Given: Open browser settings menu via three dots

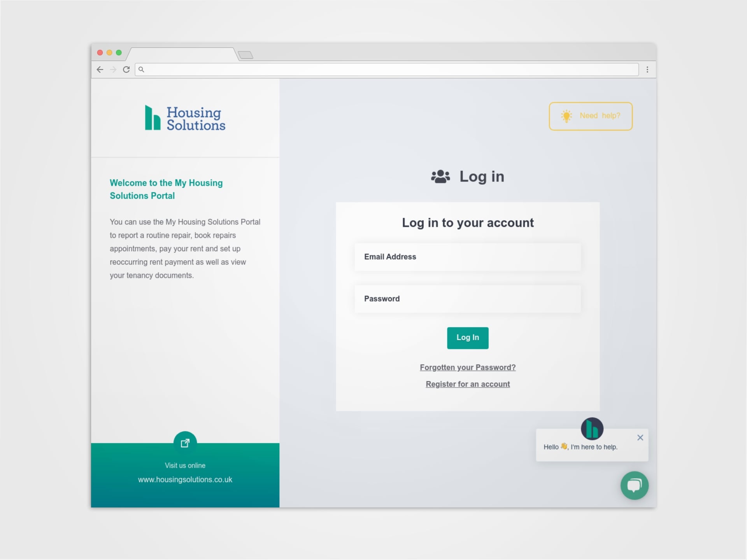Looking at the screenshot, I should [x=647, y=69].
